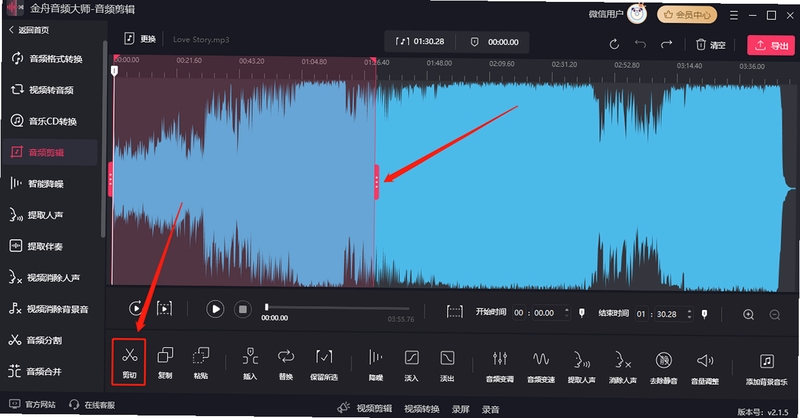Viewport: 800px width, 418px height.
Task: Click the 插入 (insert) tool icon
Action: click(250, 363)
